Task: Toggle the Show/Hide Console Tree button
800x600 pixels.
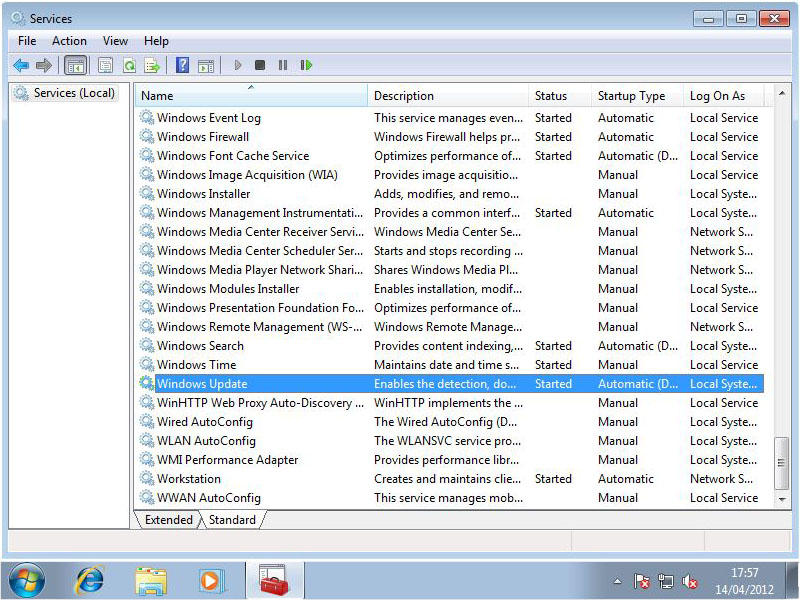Action: (x=76, y=65)
